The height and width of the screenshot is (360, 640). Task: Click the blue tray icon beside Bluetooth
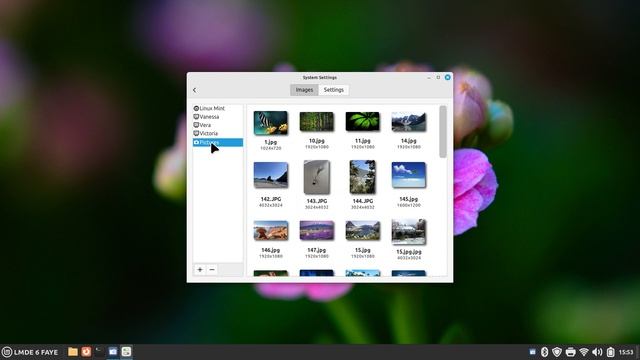[532, 352]
